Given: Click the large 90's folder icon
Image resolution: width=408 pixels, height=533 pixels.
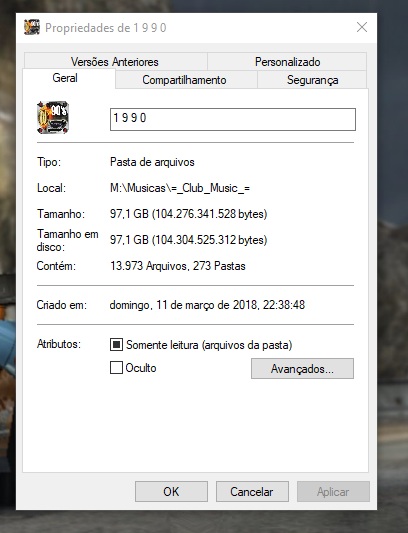Looking at the screenshot, I should pyautogui.click(x=53, y=118).
